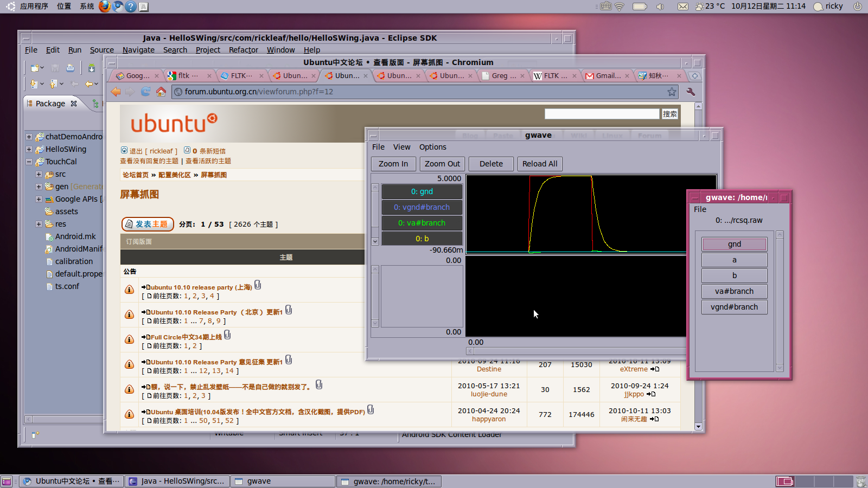
Task: Expand the src folder in TouchCal
Action: pyautogui.click(x=39, y=174)
